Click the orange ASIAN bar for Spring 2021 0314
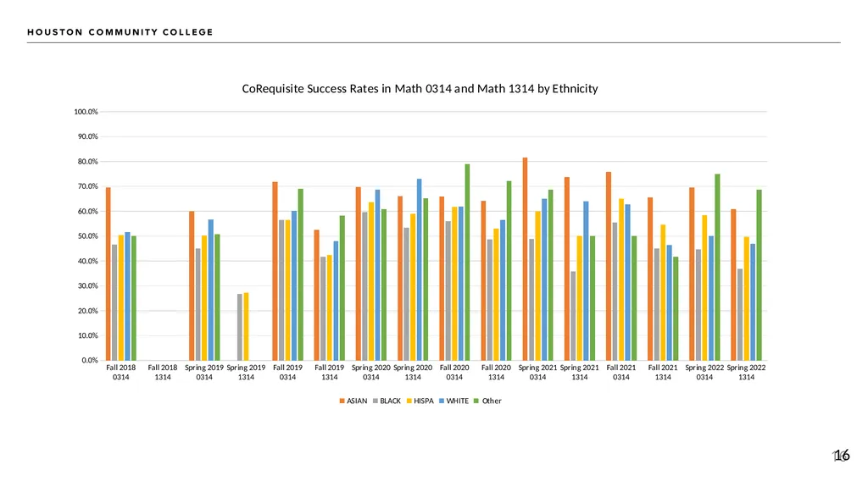 [525, 259]
